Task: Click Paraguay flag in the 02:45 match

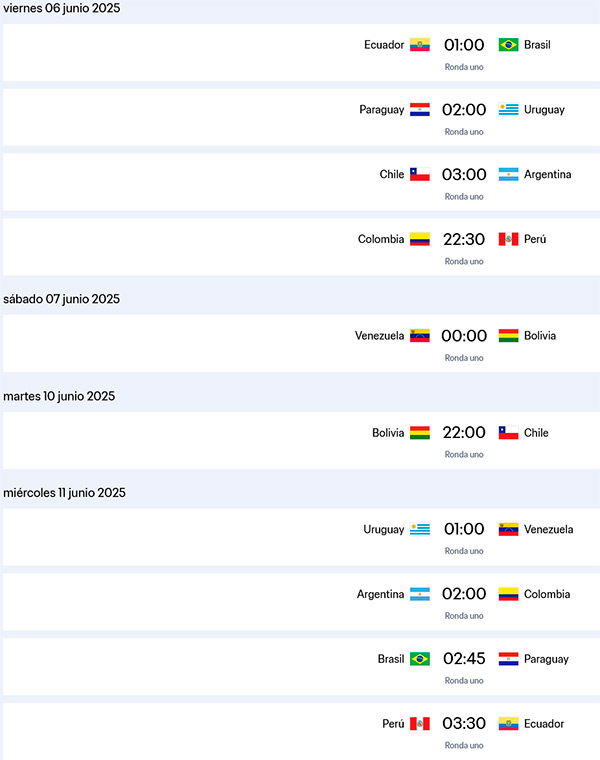Action: click(x=508, y=659)
